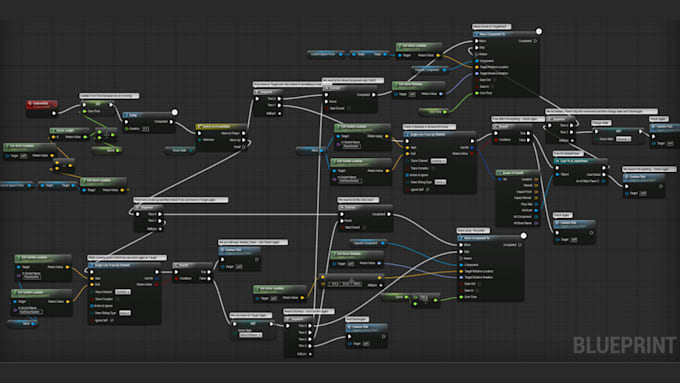680x383 pixels.
Task: Click the red event node's exec output pin
Action: (x=54, y=113)
